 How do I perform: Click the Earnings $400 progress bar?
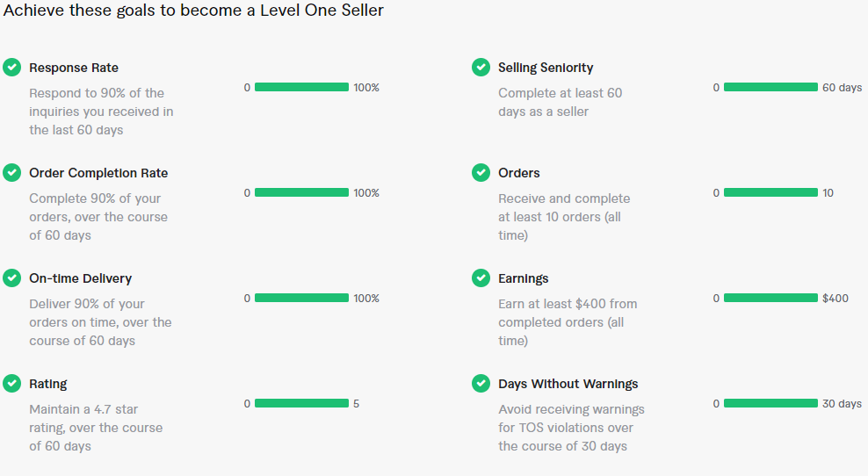coord(770,298)
